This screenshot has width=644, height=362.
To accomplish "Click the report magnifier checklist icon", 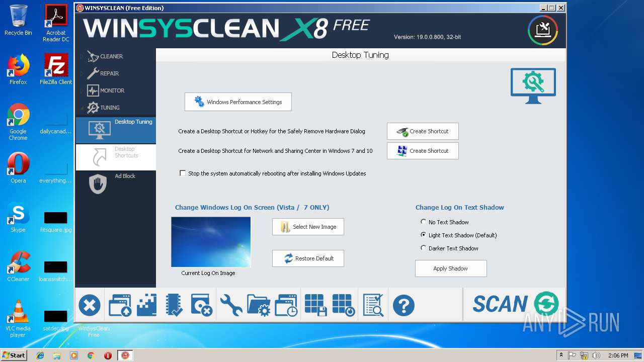I will coord(373,305).
